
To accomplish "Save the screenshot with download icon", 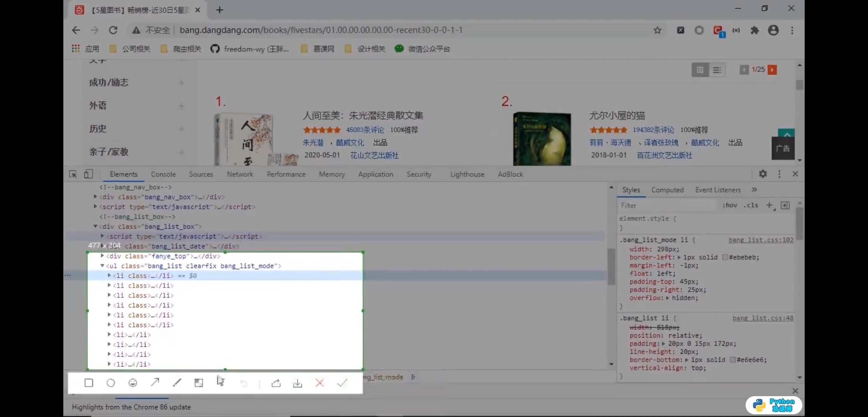I will click(x=297, y=383).
